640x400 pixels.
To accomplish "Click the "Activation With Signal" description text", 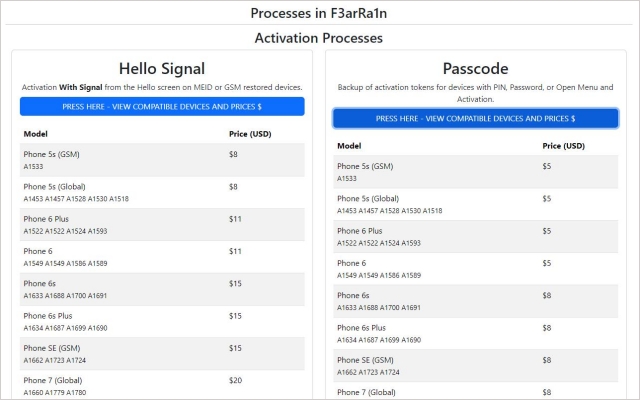I will [x=161, y=88].
